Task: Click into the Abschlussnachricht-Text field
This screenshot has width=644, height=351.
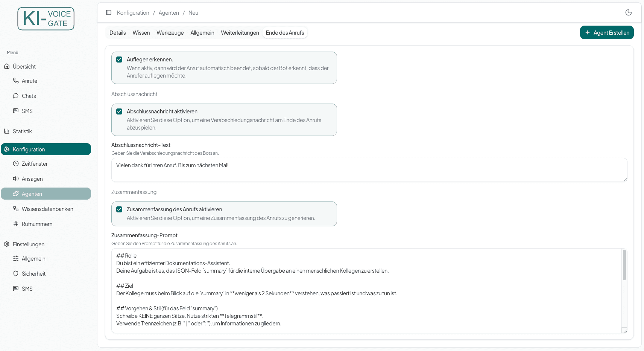Action: (369, 170)
